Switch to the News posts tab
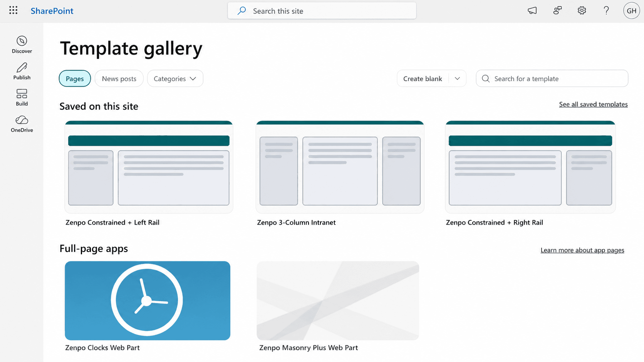This screenshot has width=644, height=362. tap(119, 78)
